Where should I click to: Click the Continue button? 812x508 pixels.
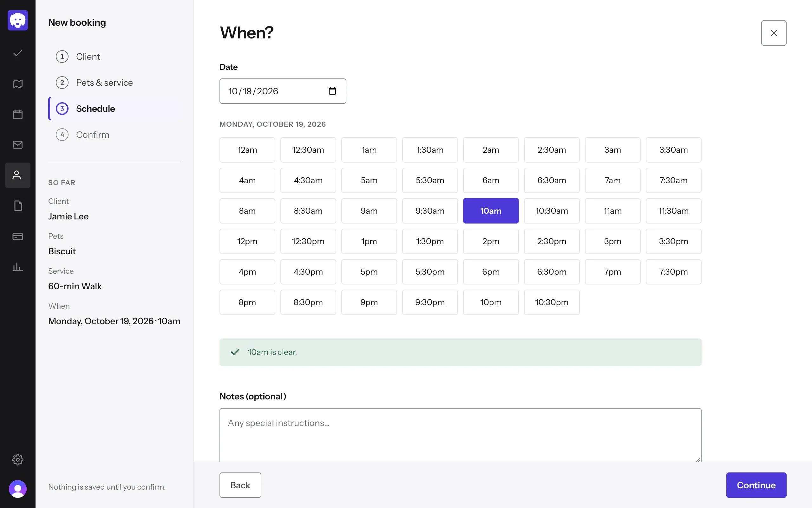coord(756,485)
